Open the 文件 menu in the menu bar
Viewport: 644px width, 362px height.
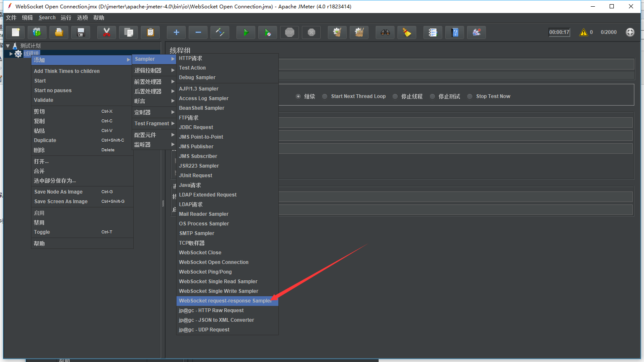point(11,18)
